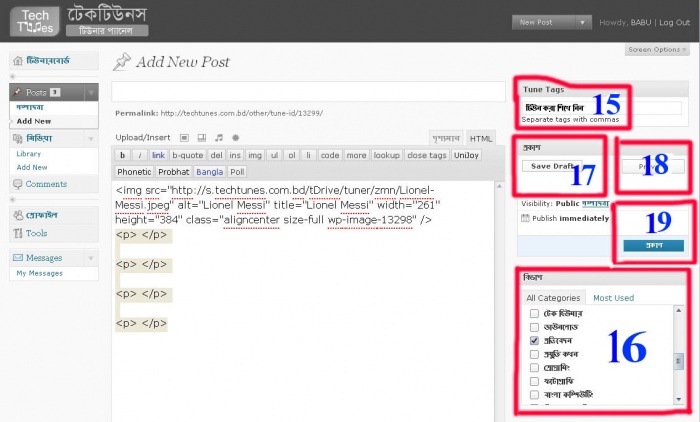Image resolution: width=700 pixels, height=422 pixels.
Task: Switch to the HTML editor tab
Action: [x=480, y=139]
